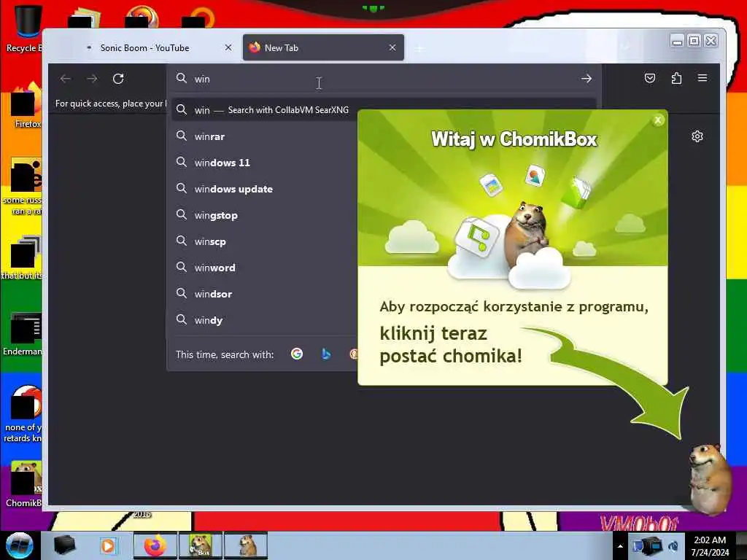Open the Windows Start menu
The image size is (747, 560).
20,545
